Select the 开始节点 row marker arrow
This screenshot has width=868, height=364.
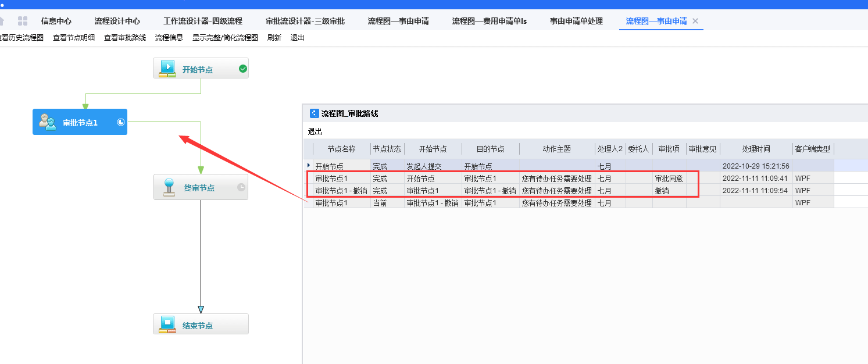(309, 166)
